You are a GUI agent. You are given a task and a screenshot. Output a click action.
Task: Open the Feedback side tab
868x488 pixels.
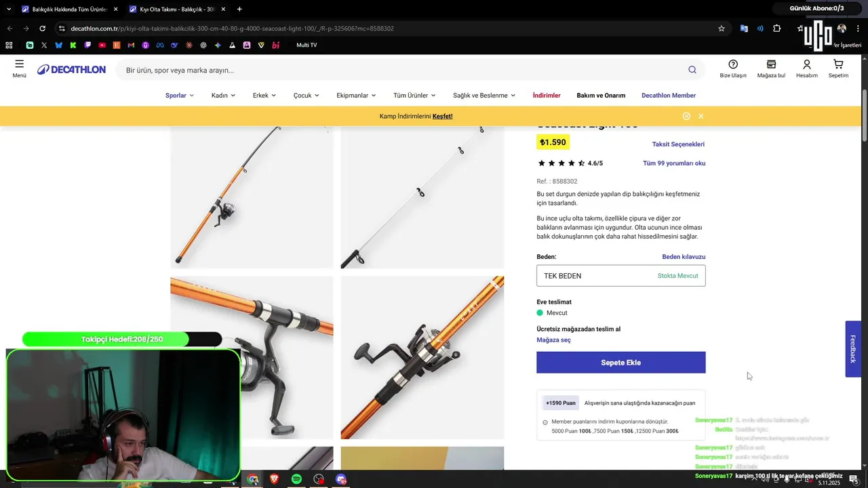tap(853, 348)
